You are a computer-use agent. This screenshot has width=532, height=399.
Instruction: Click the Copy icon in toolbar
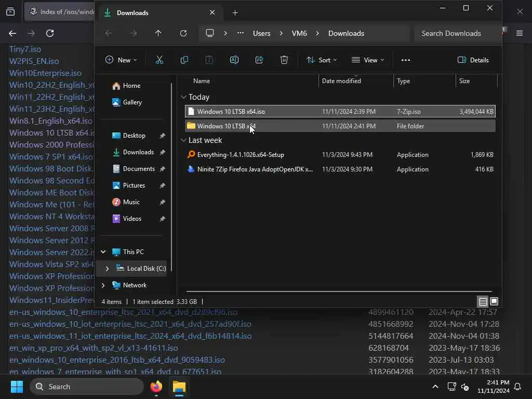point(184,60)
